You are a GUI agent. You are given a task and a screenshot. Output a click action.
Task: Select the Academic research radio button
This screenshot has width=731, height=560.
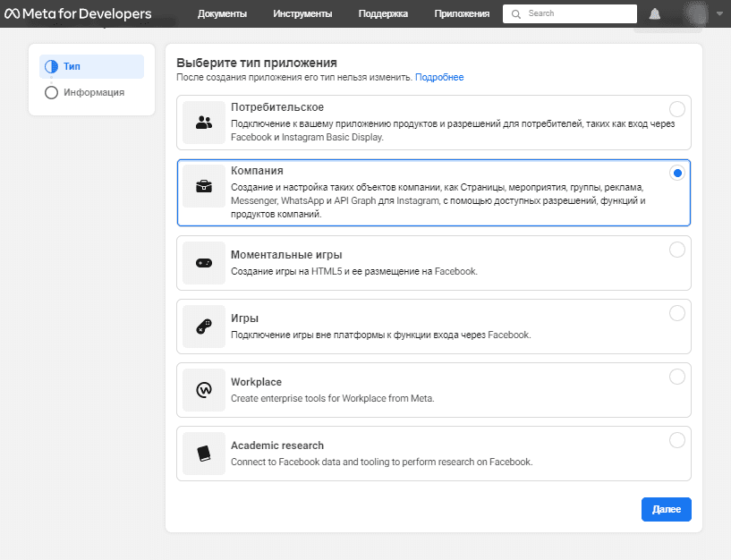click(x=677, y=440)
